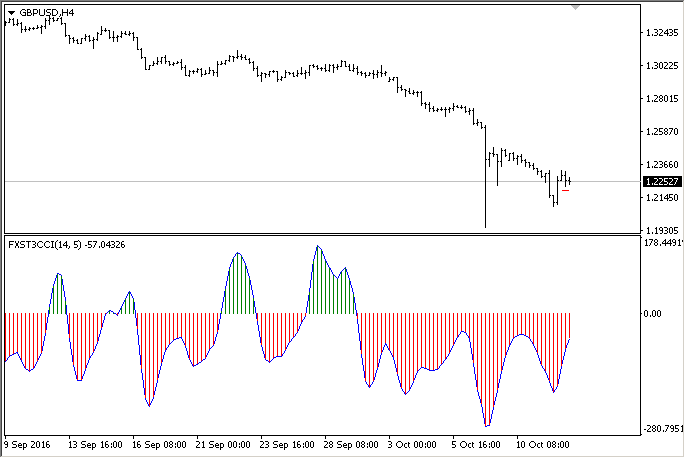Click the 5 Oct 16:00 time label
This screenshot has height=458, width=685.
pos(476,445)
